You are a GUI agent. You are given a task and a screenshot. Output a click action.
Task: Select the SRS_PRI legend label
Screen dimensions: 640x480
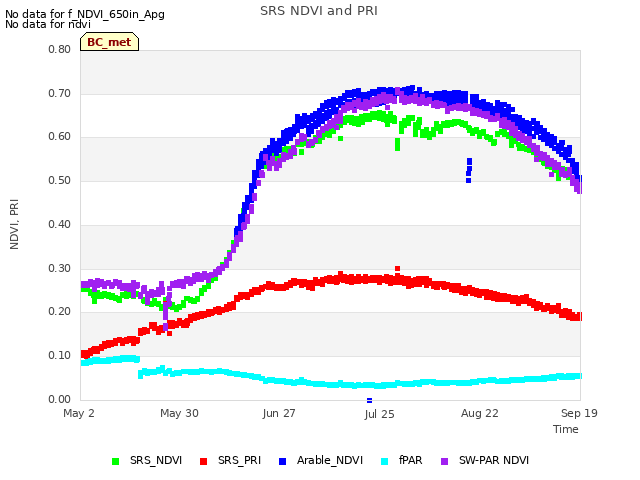tap(239, 460)
